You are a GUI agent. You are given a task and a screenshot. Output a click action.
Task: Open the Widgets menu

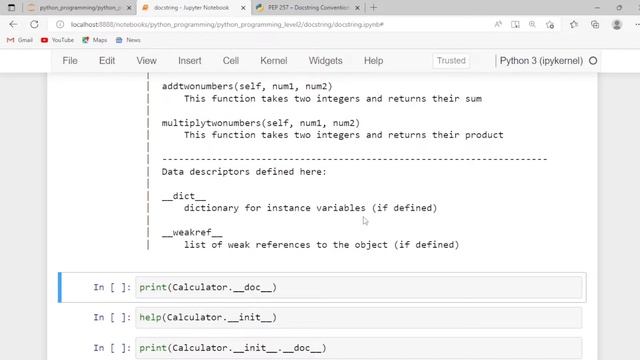pos(325,61)
